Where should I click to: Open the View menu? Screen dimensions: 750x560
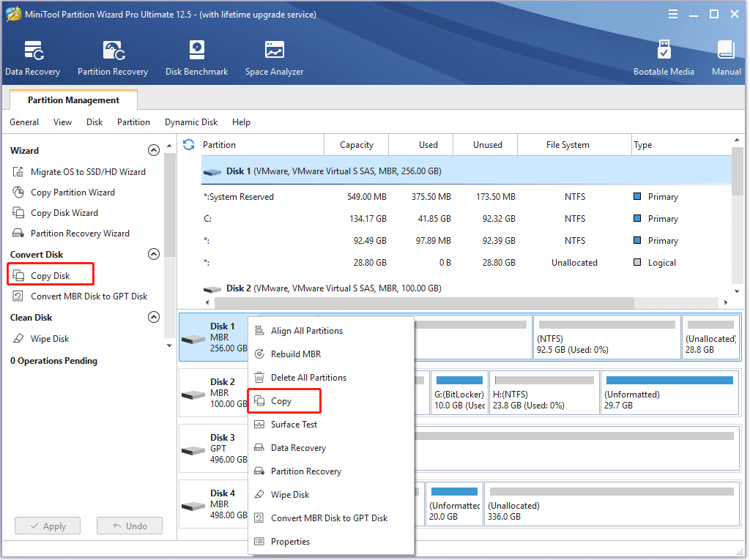point(63,122)
